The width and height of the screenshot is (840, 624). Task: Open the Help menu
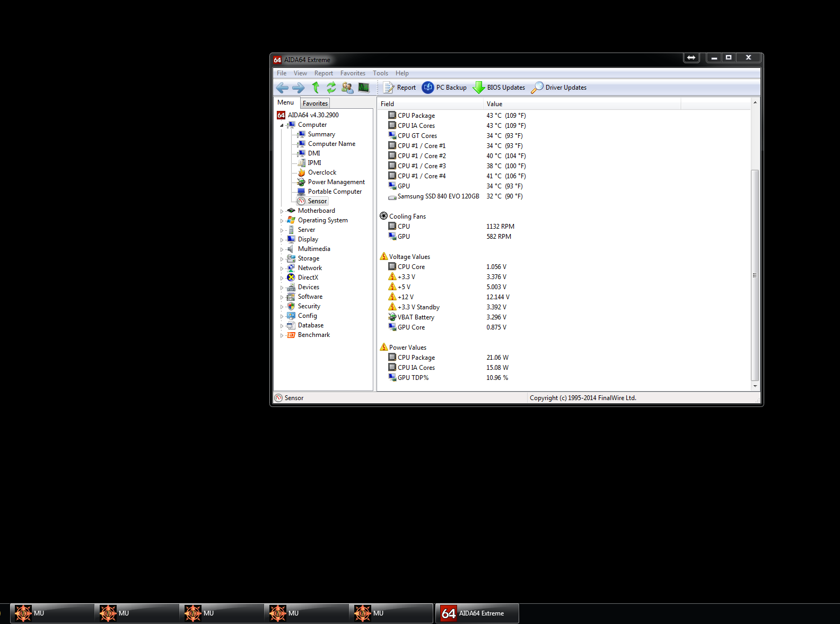pos(402,73)
